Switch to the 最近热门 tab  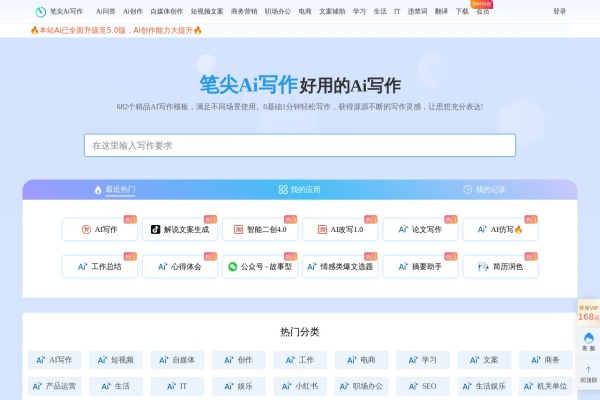(x=115, y=189)
